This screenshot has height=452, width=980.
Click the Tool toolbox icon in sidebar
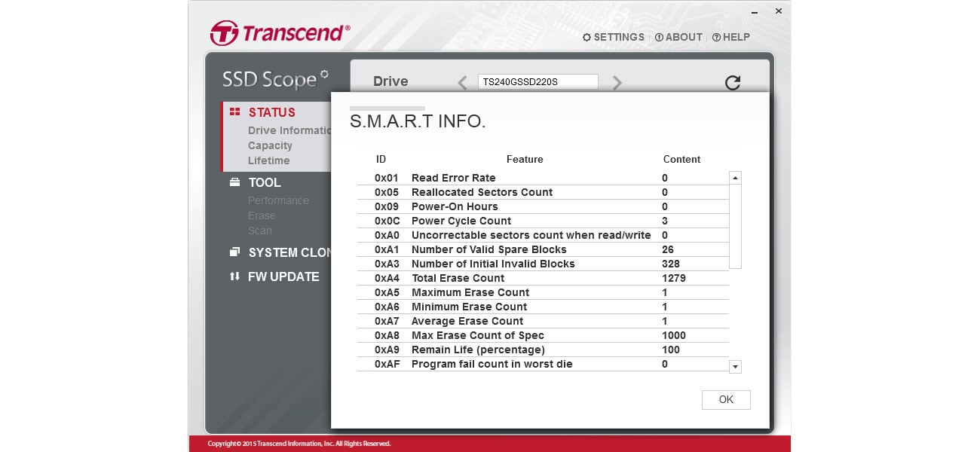[x=234, y=182]
